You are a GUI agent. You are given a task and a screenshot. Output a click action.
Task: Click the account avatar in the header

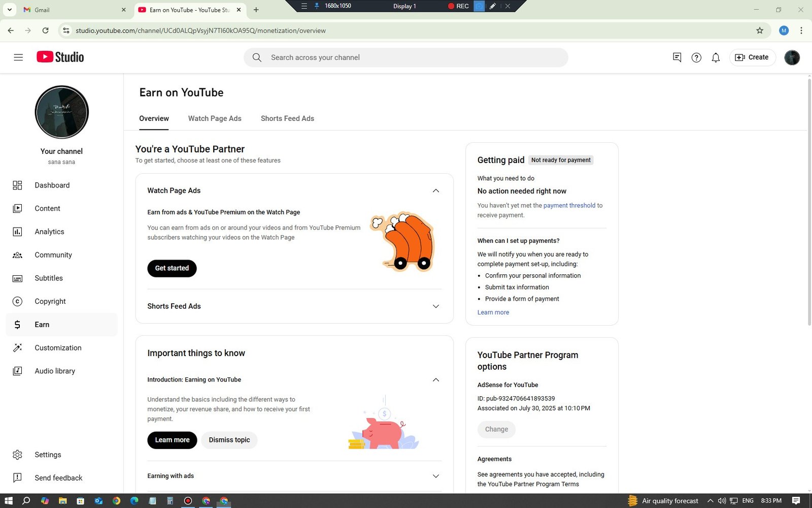[x=792, y=57]
